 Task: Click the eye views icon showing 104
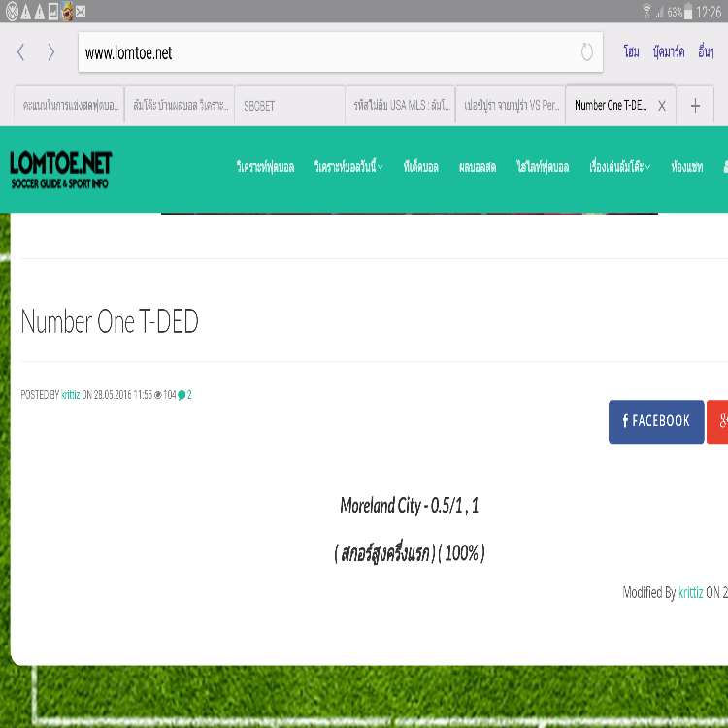[158, 395]
